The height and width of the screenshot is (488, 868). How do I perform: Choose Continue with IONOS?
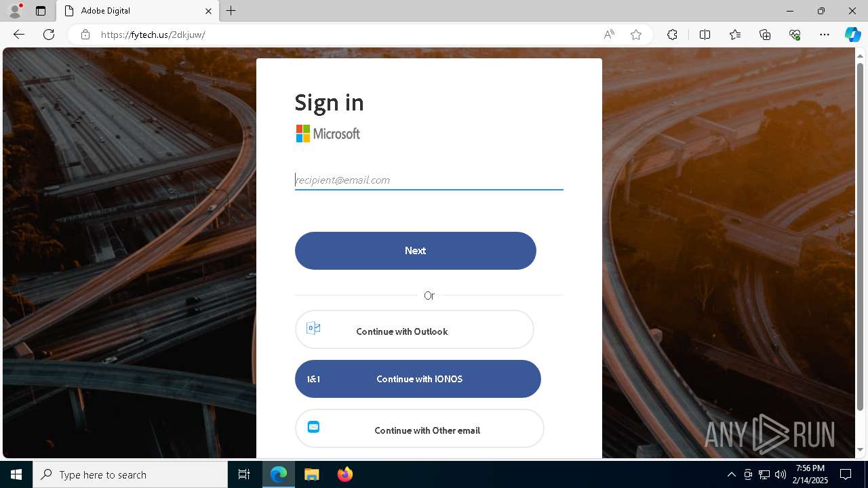point(418,379)
